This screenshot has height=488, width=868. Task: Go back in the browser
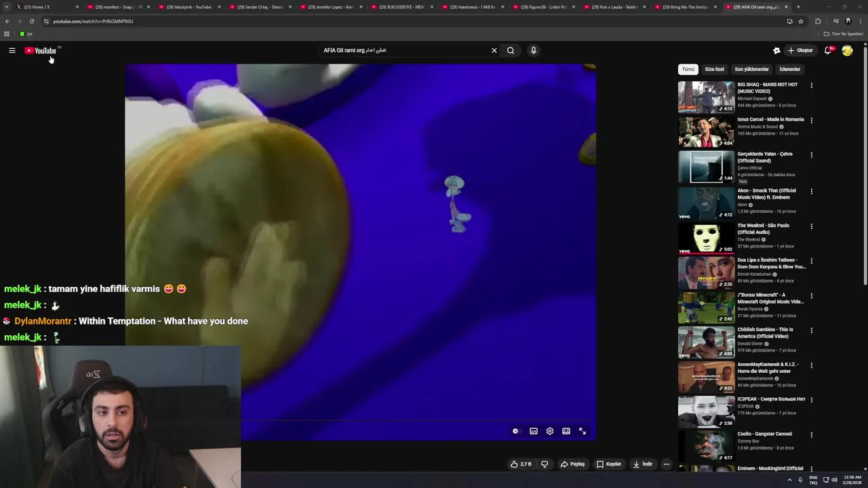tap(7, 21)
